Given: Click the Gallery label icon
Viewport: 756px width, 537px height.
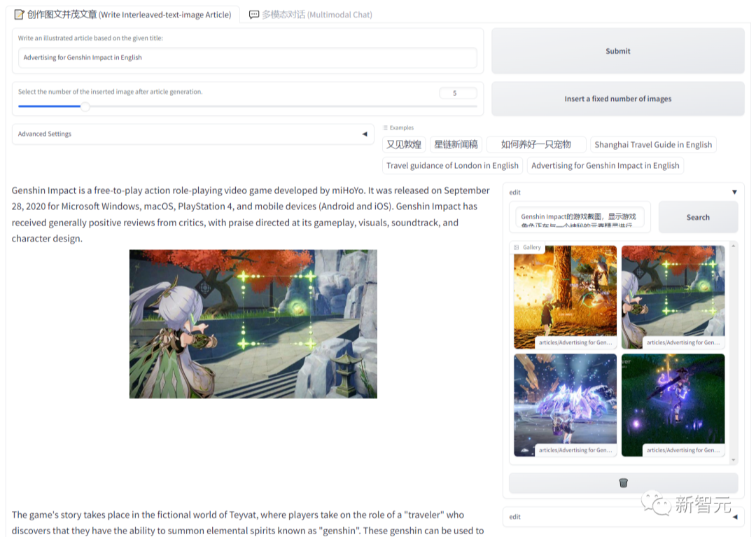Looking at the screenshot, I should coord(517,248).
